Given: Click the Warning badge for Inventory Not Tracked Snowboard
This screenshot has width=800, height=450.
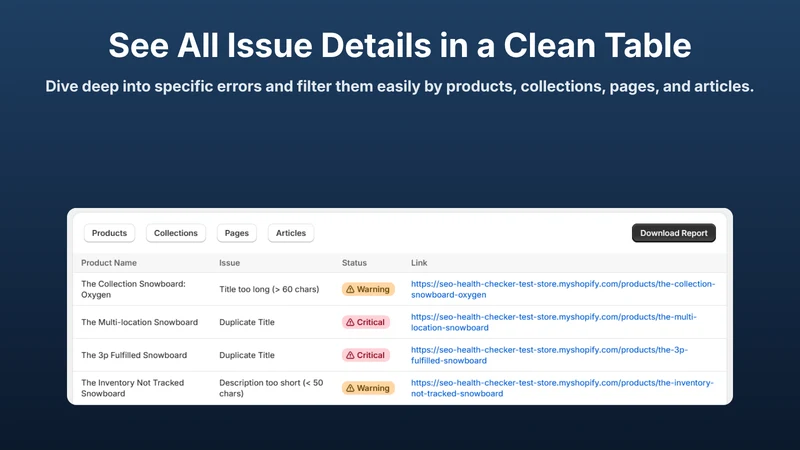Looking at the screenshot, I should coord(368,388).
